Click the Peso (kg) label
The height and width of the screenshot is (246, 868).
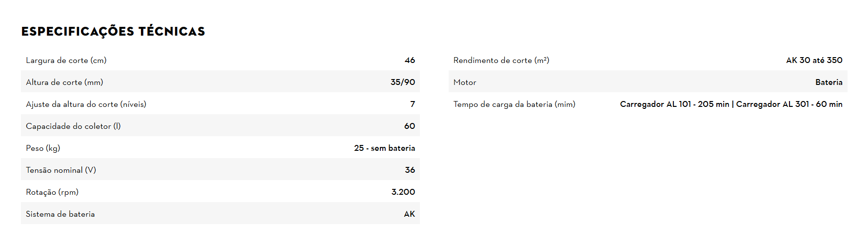click(x=43, y=148)
